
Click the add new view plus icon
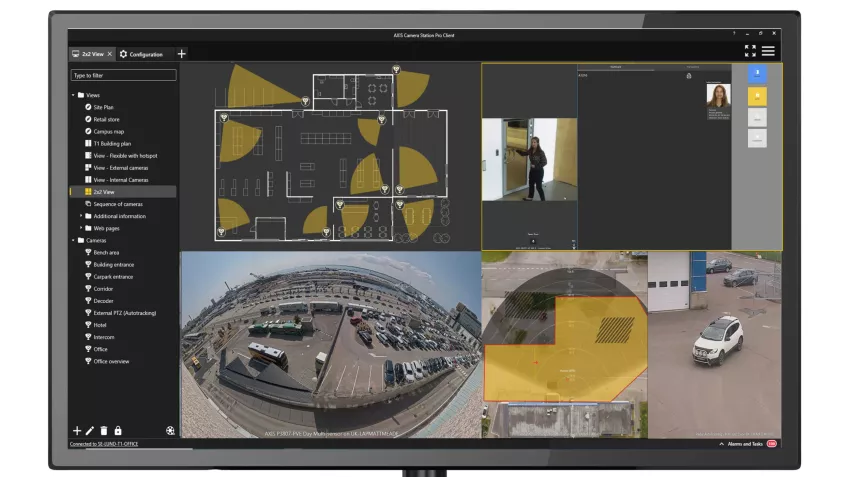78,430
